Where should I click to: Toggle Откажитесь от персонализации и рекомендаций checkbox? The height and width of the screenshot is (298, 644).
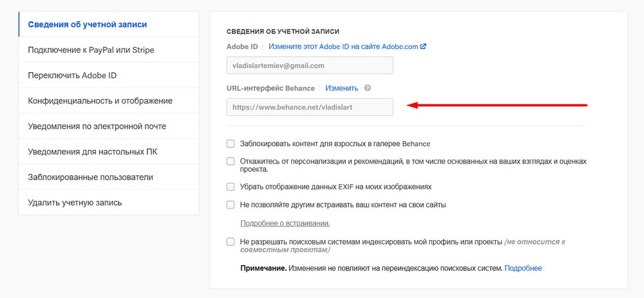(231, 162)
